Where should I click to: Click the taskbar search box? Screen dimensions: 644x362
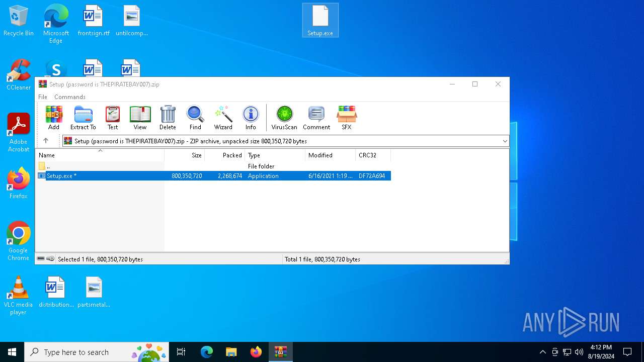[98, 352]
